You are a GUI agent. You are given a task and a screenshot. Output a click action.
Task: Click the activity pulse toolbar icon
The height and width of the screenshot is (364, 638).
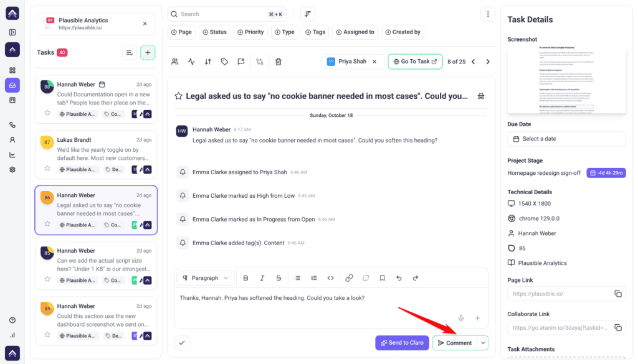click(x=191, y=62)
